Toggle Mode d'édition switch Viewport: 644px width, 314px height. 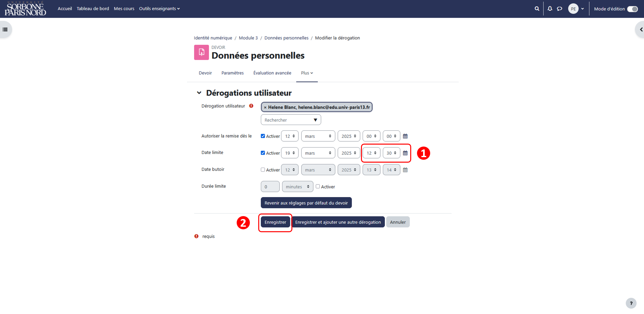coord(632,9)
